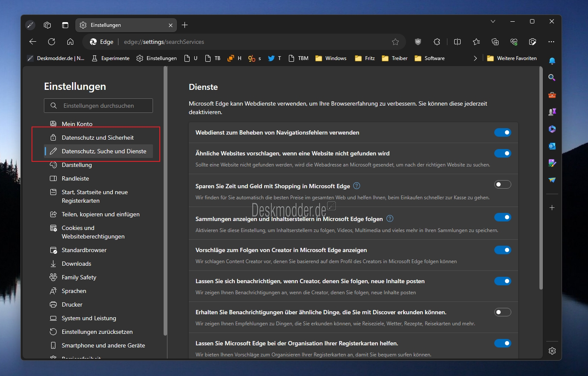
Task: Open the Windows bookmarks folder
Action: (x=331, y=58)
